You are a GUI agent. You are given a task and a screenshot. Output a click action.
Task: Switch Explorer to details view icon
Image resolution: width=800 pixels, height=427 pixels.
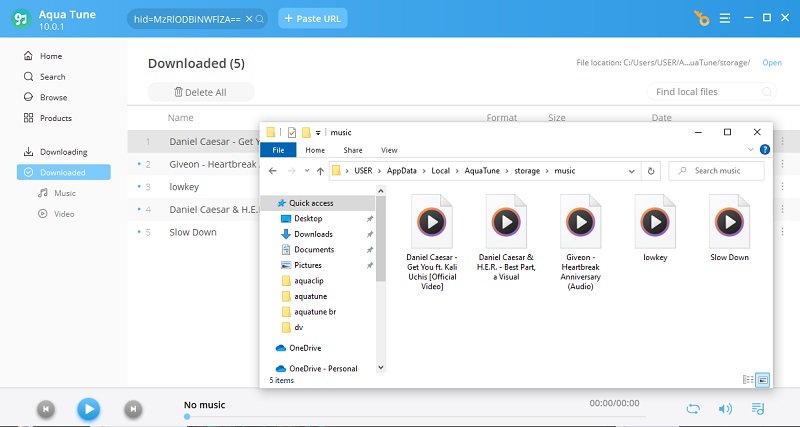[x=748, y=380]
